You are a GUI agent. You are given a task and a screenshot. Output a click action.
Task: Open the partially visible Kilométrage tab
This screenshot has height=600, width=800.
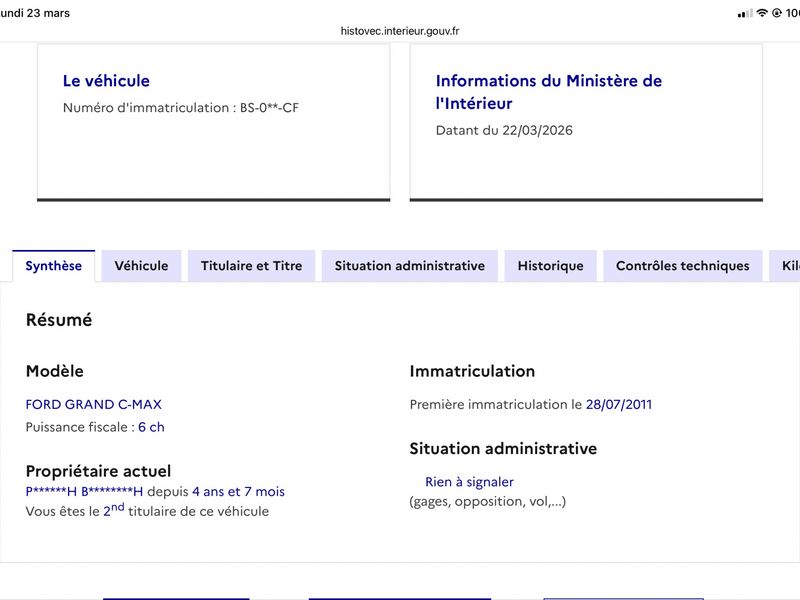coord(785,266)
